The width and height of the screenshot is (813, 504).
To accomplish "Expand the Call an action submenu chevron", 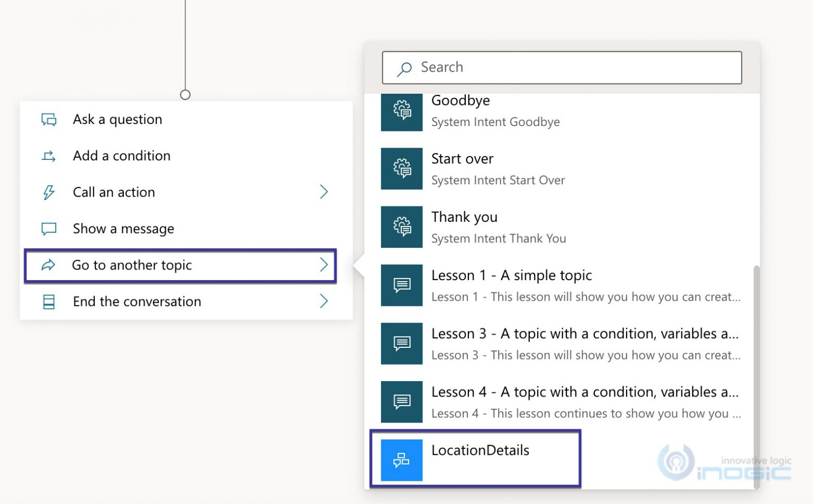I will point(324,192).
